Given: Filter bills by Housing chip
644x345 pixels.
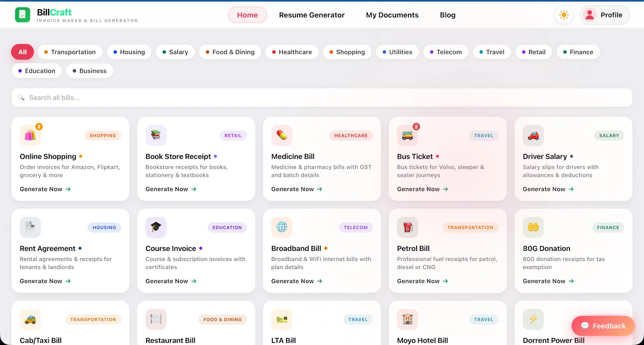Looking at the screenshot, I should (x=129, y=52).
